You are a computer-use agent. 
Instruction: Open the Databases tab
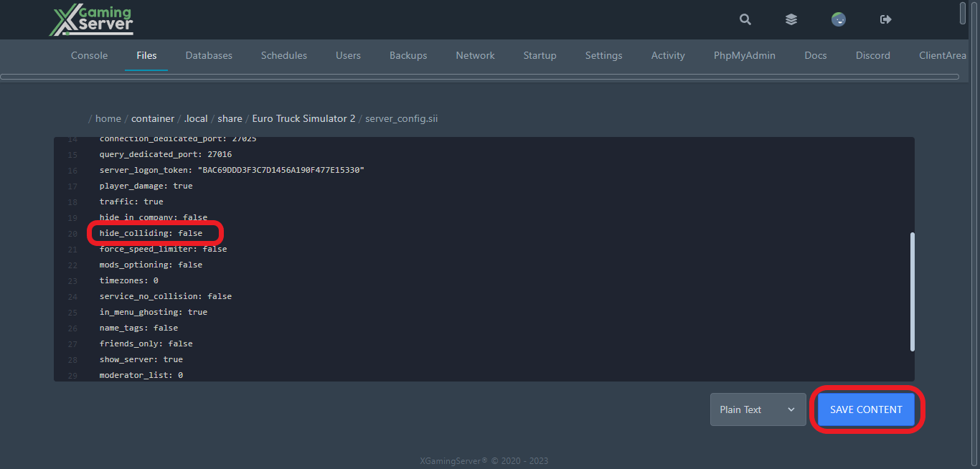[209, 55]
